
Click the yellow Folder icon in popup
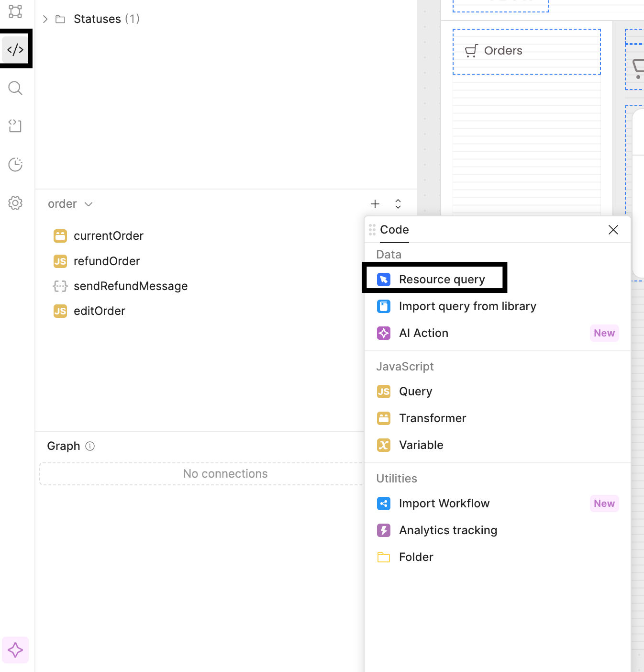[x=384, y=557]
